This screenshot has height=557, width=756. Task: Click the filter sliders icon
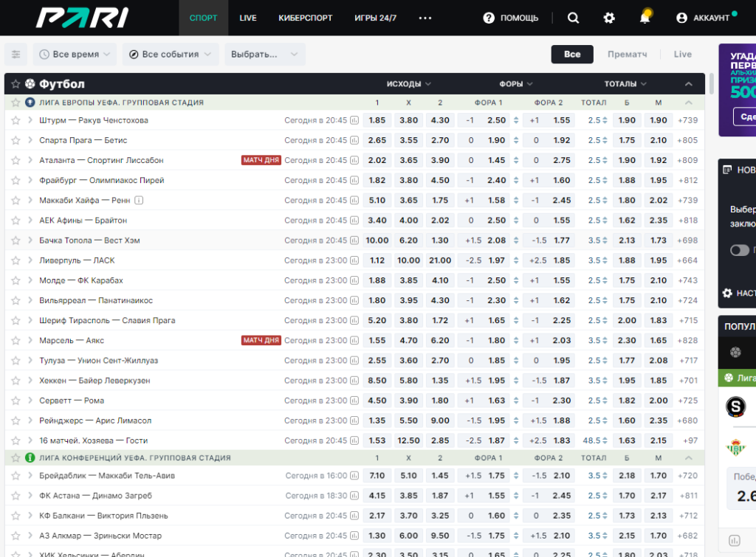16,55
